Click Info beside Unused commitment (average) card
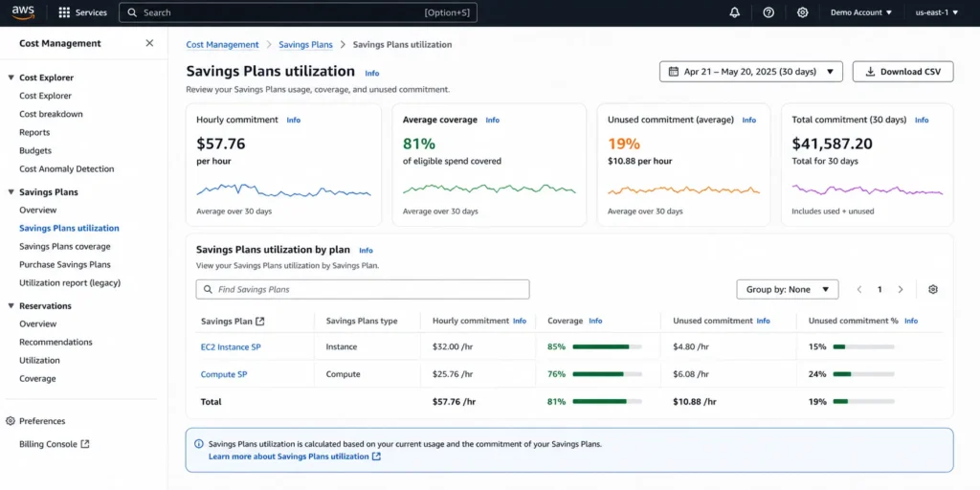The height and width of the screenshot is (490, 980). coord(748,120)
